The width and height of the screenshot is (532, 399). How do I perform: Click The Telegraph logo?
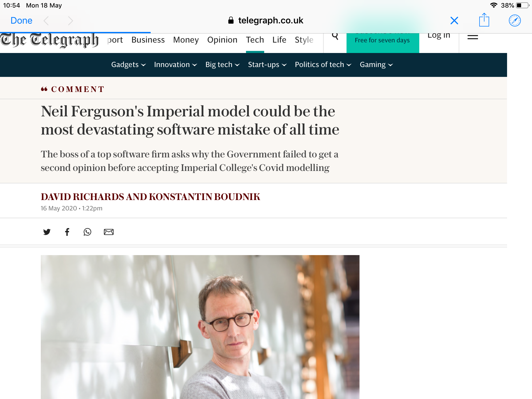point(49,41)
